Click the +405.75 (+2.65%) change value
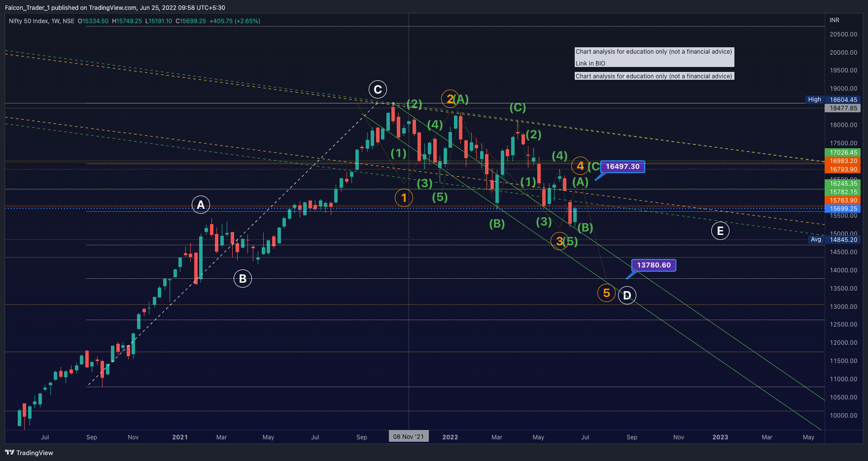Viewport: 868px width, 461px height. (x=235, y=21)
